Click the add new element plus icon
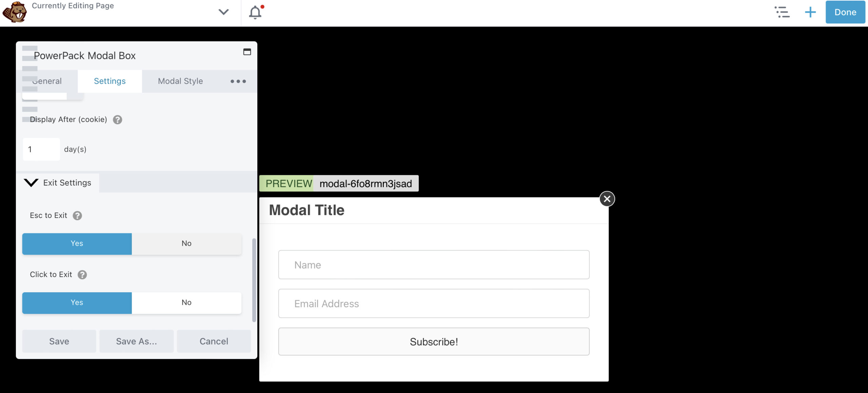The width and height of the screenshot is (868, 393). point(810,12)
